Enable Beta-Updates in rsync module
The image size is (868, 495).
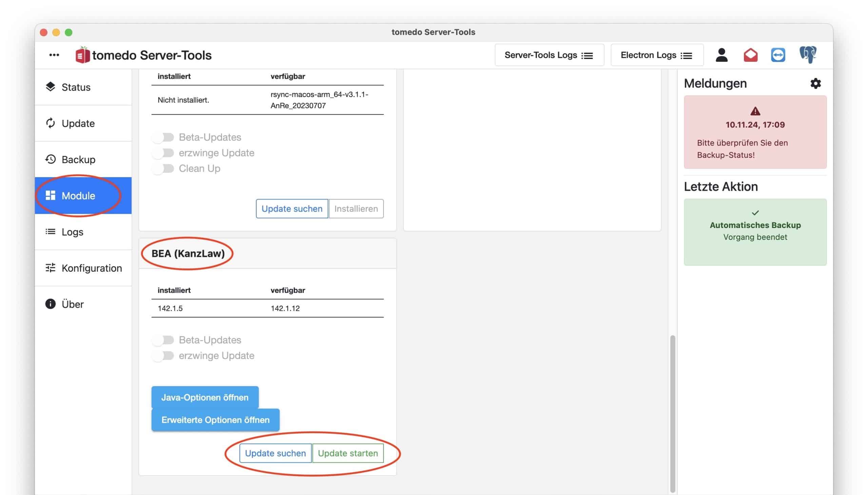click(x=163, y=137)
